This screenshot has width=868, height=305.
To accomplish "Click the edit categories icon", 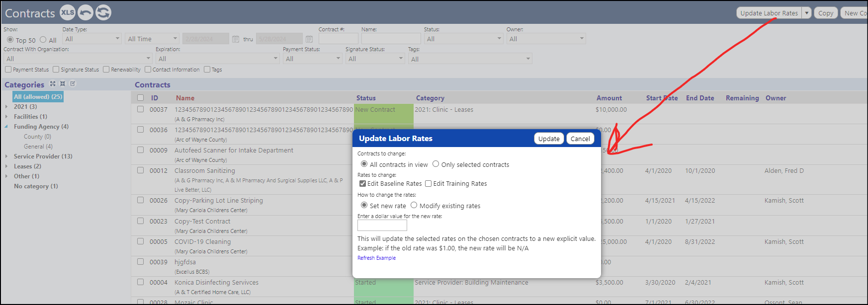I will (73, 84).
